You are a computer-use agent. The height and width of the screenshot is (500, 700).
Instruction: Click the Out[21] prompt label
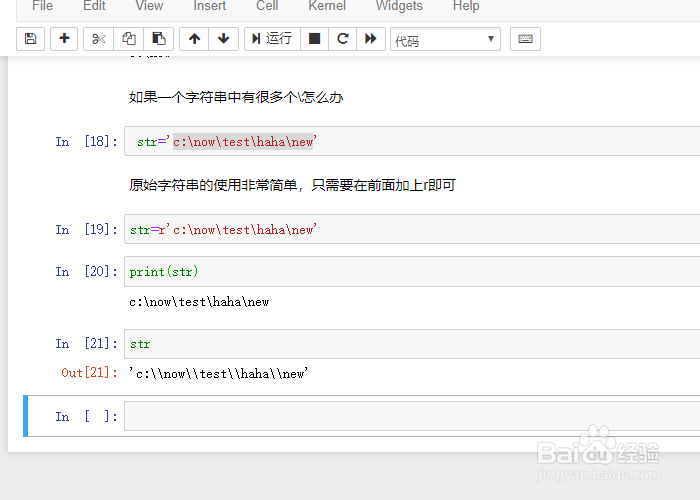point(90,372)
